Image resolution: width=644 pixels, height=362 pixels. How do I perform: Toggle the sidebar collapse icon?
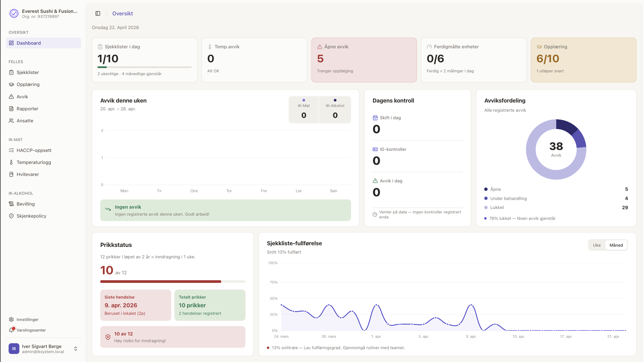pyautogui.click(x=98, y=13)
